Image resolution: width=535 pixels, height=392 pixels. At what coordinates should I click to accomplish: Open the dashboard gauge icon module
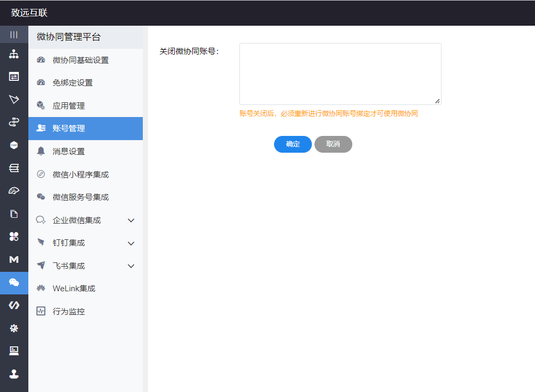[14, 191]
